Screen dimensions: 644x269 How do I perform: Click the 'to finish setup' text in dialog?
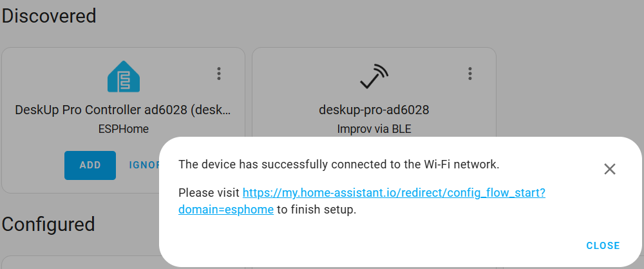coord(317,210)
